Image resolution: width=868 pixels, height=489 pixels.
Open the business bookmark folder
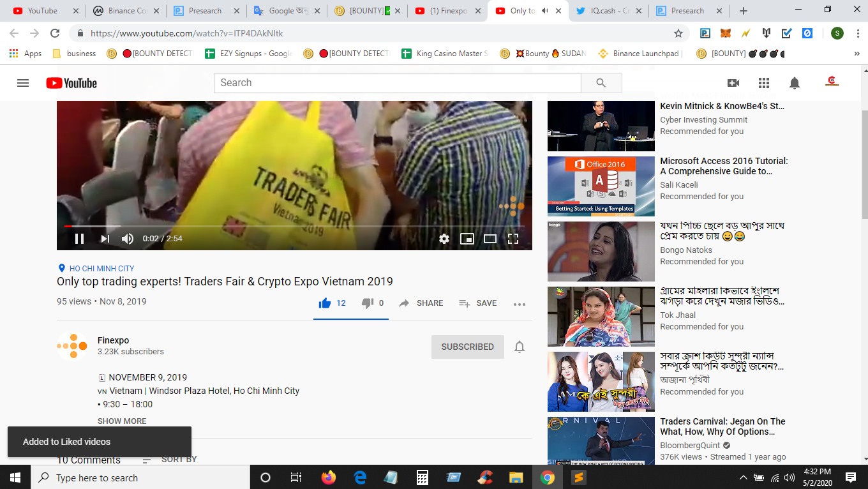tap(74, 54)
